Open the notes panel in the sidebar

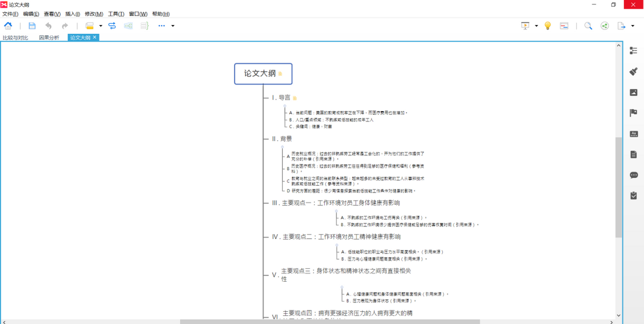point(633,154)
